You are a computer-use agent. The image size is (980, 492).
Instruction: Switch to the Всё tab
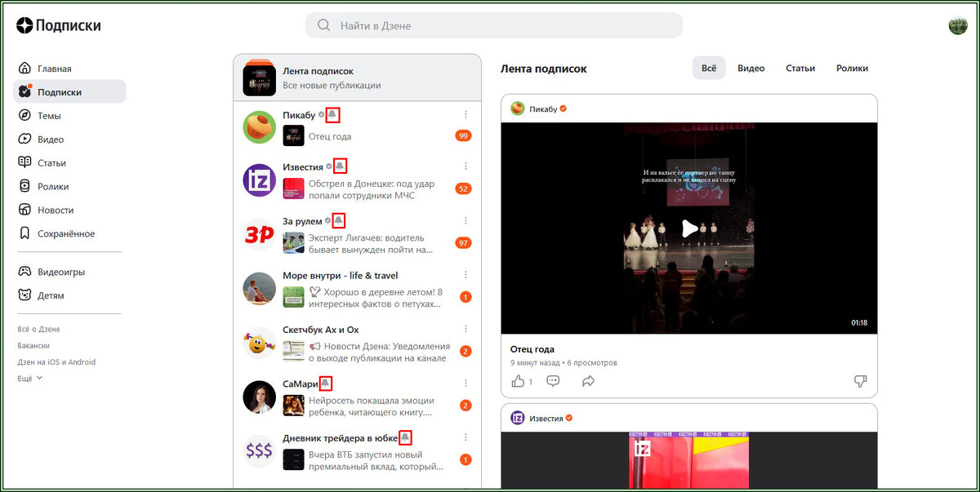pyautogui.click(x=709, y=69)
